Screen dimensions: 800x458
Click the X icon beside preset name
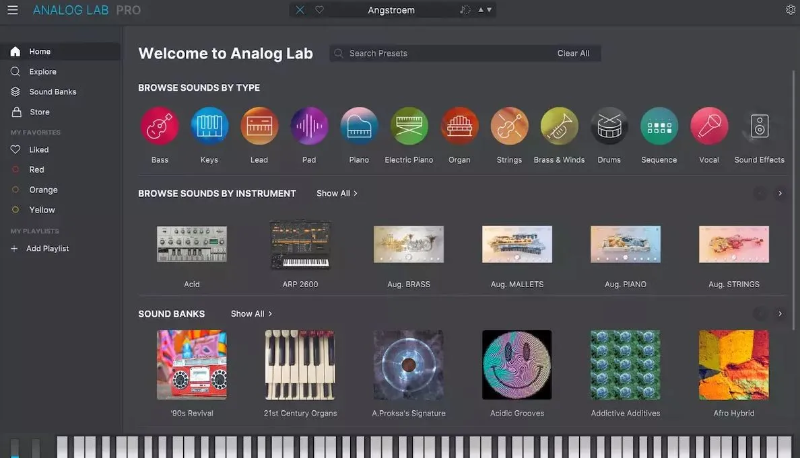tap(300, 10)
